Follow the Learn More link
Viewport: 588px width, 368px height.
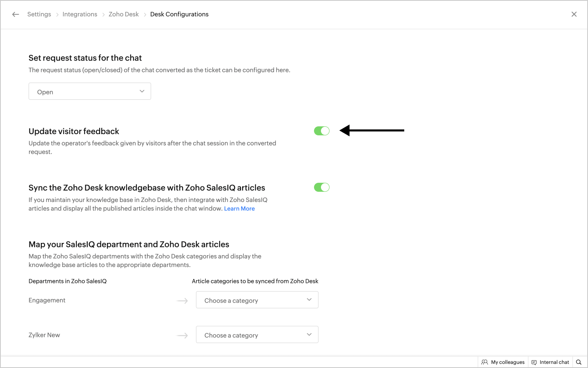239,209
